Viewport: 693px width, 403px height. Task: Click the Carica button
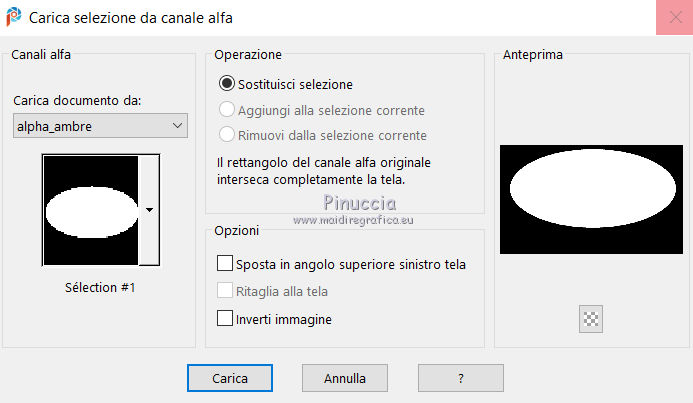point(230,379)
